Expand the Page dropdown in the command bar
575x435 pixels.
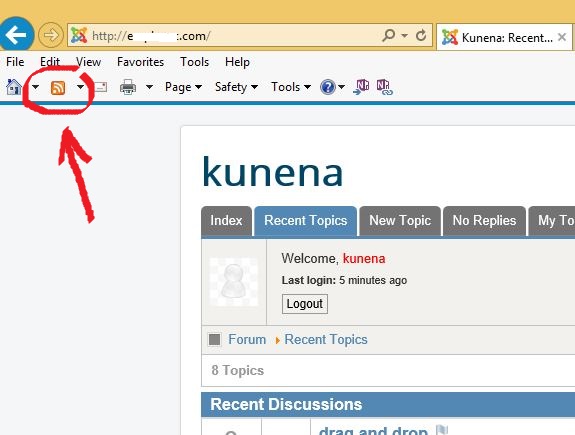pyautogui.click(x=183, y=87)
